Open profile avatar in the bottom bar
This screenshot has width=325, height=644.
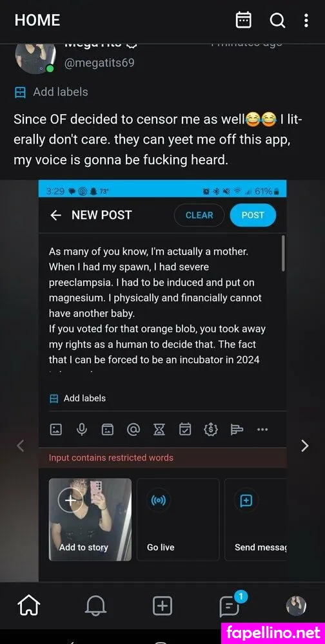pos(296,606)
